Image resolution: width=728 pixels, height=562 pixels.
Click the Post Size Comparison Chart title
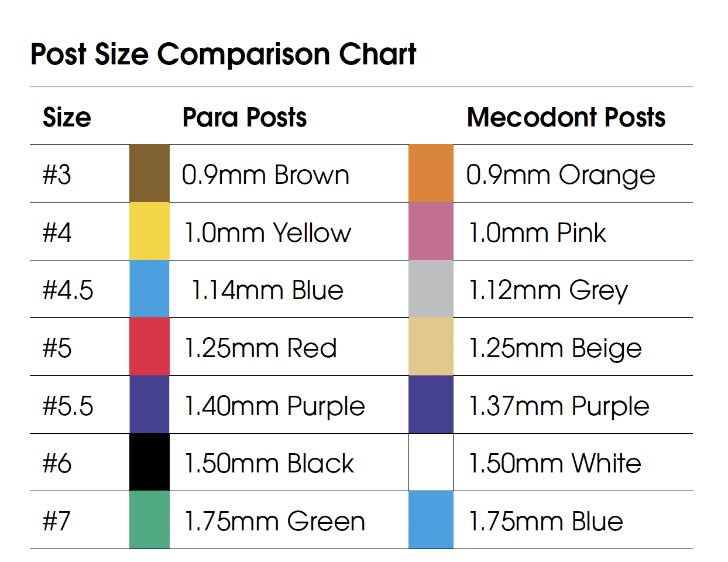pyautogui.click(x=223, y=54)
